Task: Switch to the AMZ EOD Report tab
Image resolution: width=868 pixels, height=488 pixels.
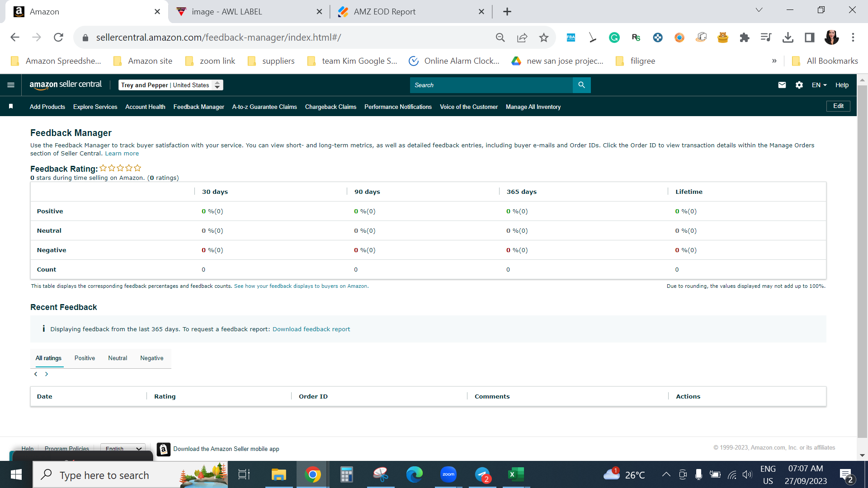Action: [411, 12]
